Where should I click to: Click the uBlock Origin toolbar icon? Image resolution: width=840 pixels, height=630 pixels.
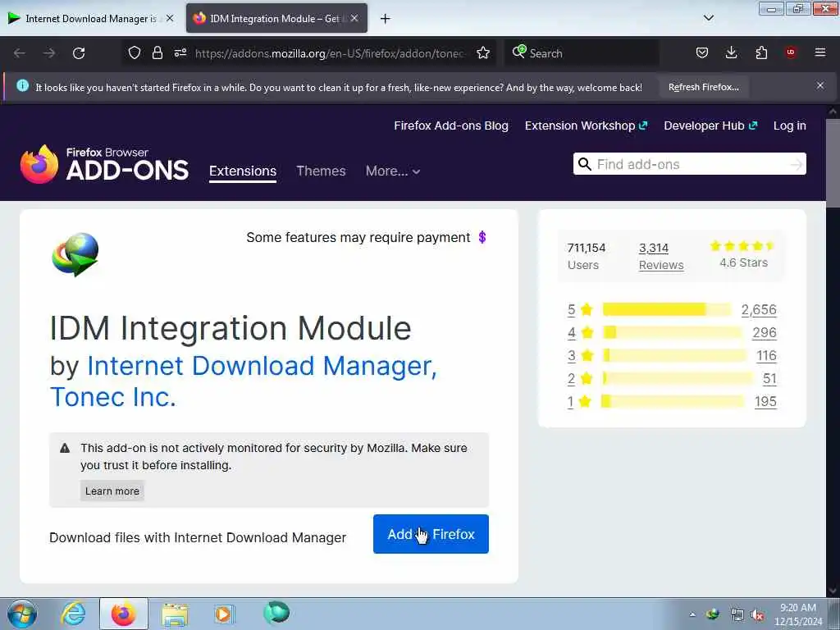(x=791, y=52)
